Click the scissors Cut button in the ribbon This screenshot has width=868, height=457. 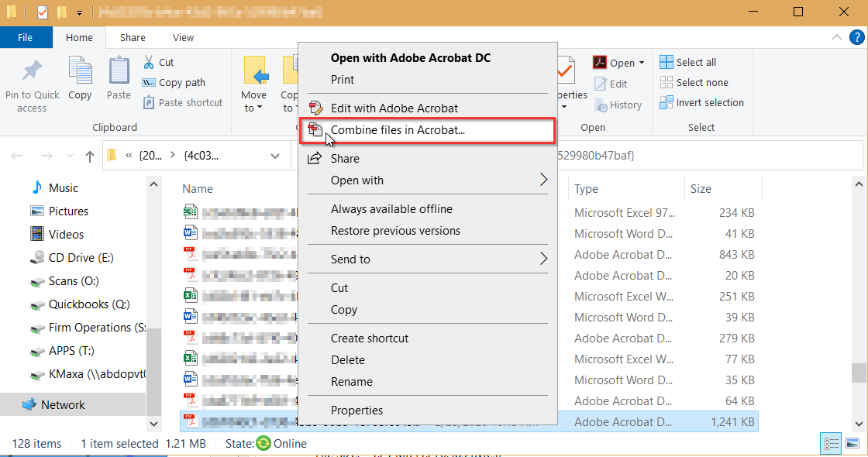pyautogui.click(x=159, y=62)
